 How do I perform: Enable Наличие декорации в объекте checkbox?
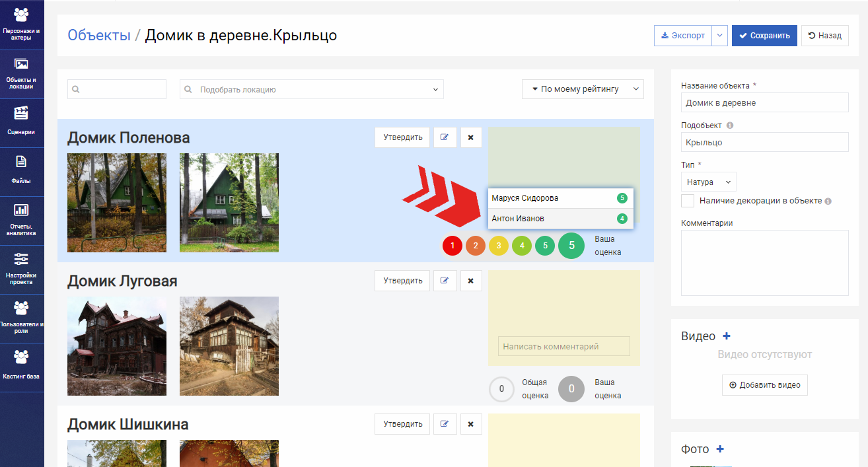(x=688, y=201)
